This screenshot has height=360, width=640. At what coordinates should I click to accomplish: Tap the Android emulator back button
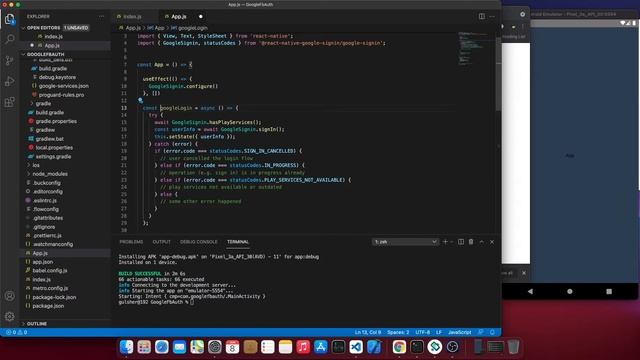click(x=530, y=291)
